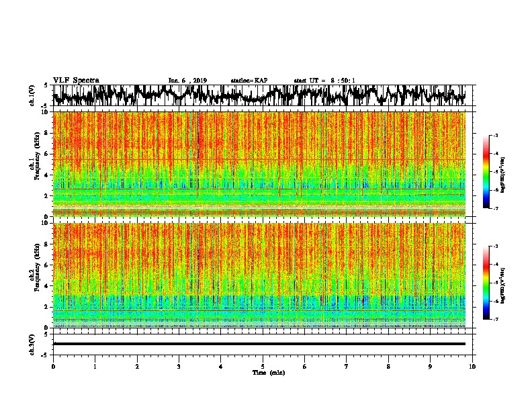Click time axis tick label 4
Screen dimensions: 532x411
[x=221, y=366]
